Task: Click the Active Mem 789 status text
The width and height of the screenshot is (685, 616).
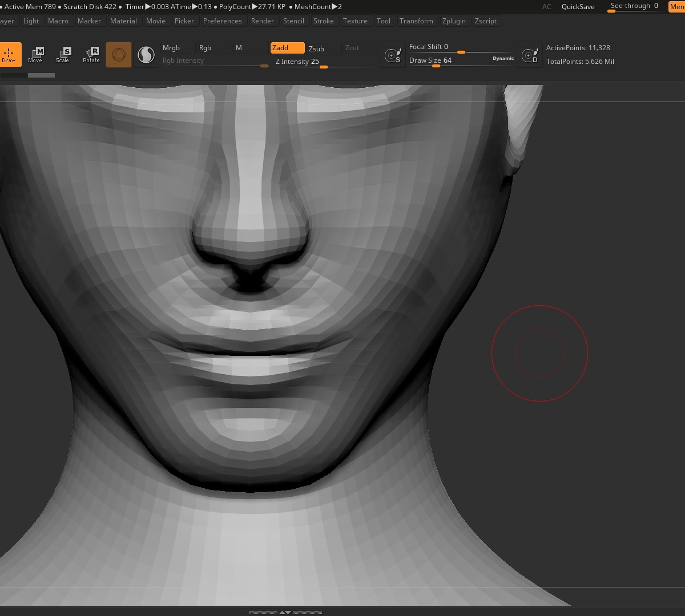Action: (x=30, y=7)
